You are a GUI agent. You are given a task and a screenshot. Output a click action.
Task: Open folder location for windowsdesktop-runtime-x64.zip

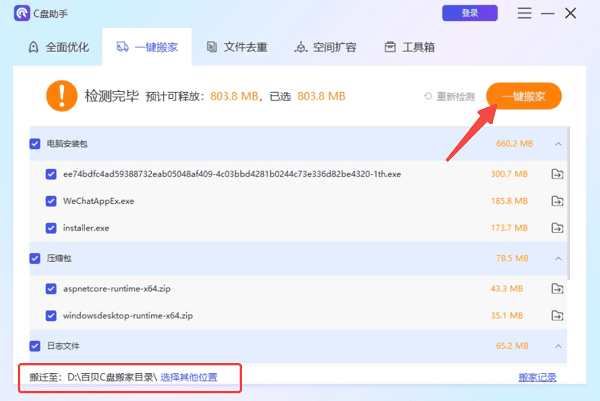click(557, 316)
